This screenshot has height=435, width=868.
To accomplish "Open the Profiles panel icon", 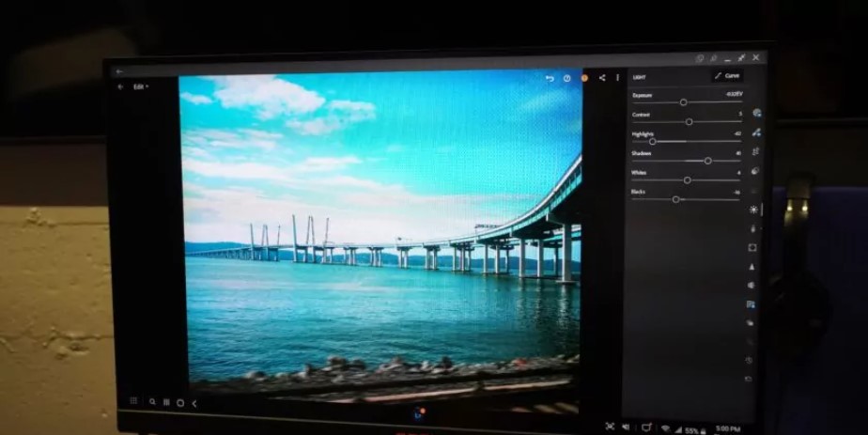I will click(x=755, y=171).
